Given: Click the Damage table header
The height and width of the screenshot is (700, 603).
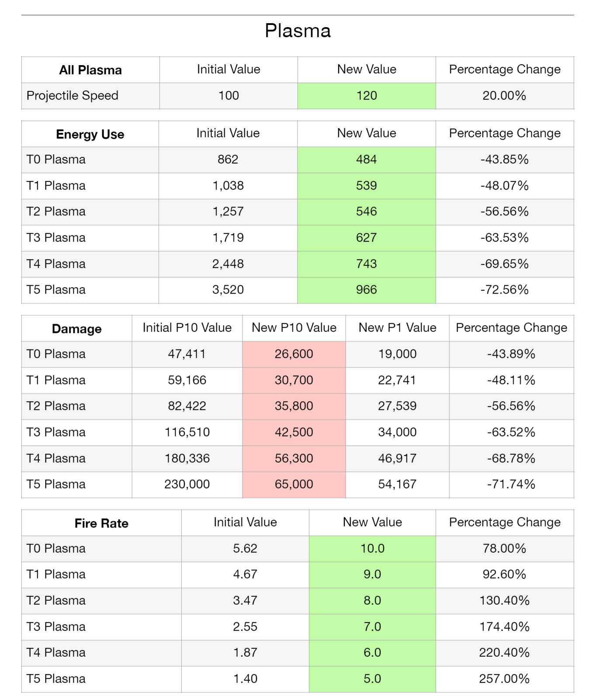Looking at the screenshot, I should coord(77,329).
